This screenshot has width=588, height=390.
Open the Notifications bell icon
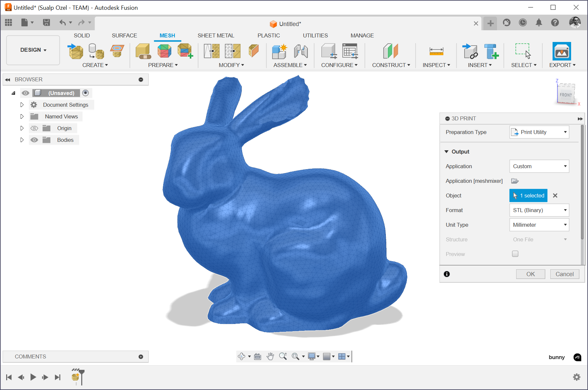tap(539, 22)
